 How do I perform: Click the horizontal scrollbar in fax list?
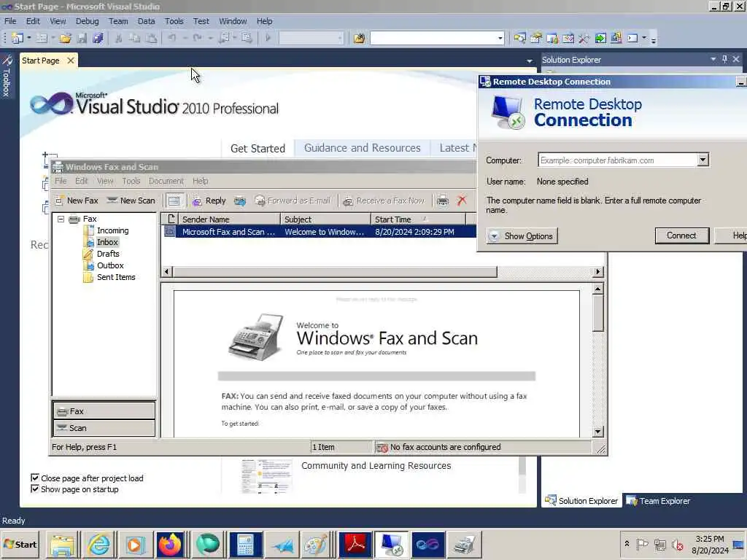tap(335, 272)
